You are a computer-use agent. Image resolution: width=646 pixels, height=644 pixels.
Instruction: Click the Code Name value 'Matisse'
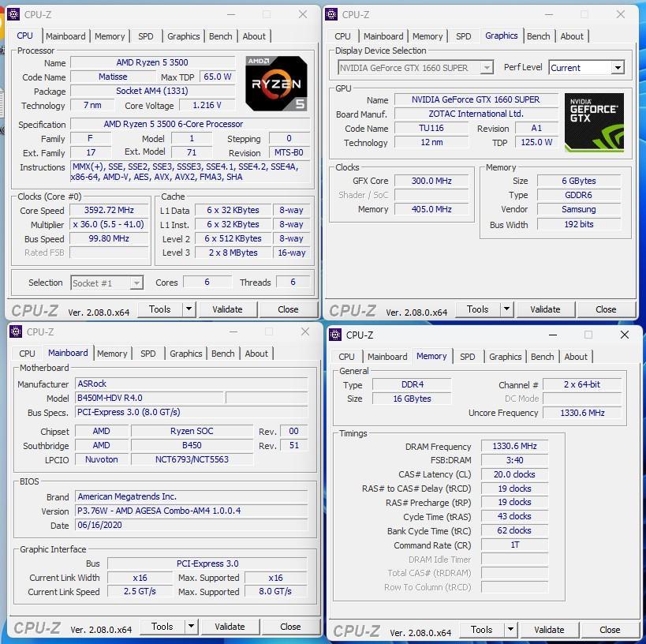pos(113,77)
